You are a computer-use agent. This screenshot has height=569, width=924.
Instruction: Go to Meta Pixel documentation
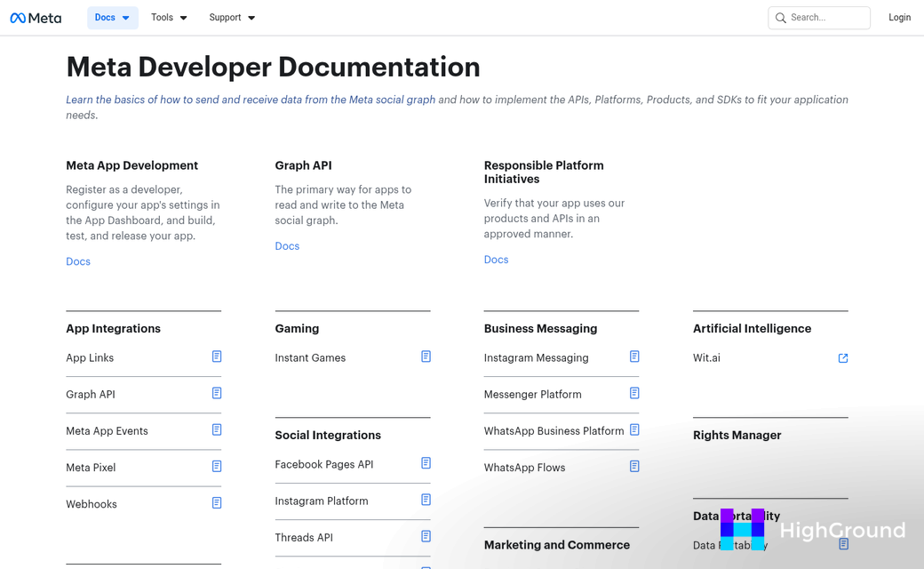point(91,468)
